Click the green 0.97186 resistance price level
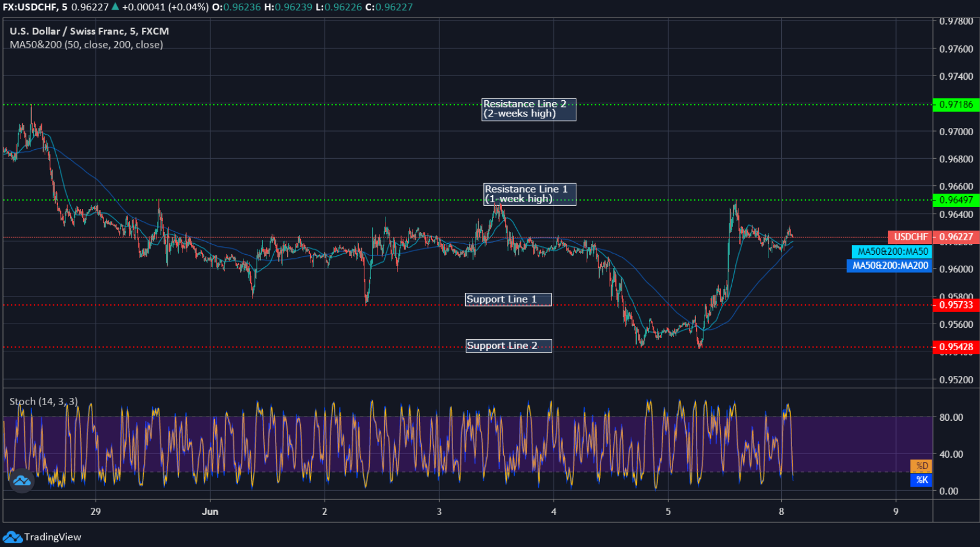The width and height of the screenshot is (980, 547). tap(957, 104)
